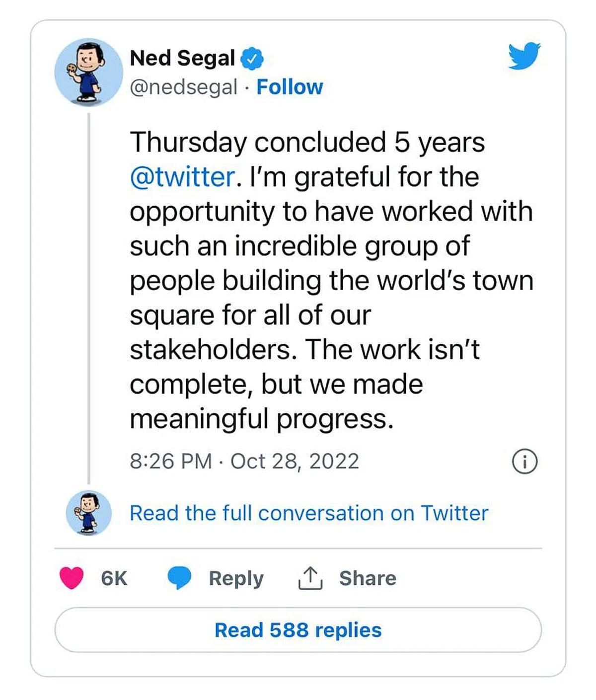
Task: Click the Share text label
Action: (368, 578)
